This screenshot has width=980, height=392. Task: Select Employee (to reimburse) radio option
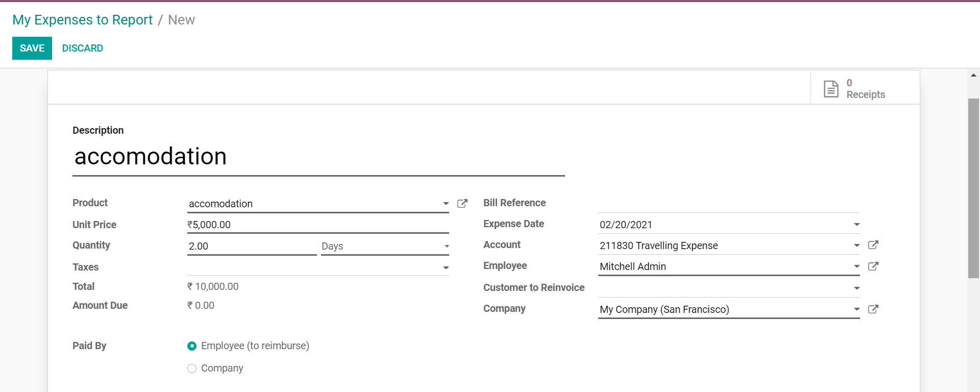(192, 346)
